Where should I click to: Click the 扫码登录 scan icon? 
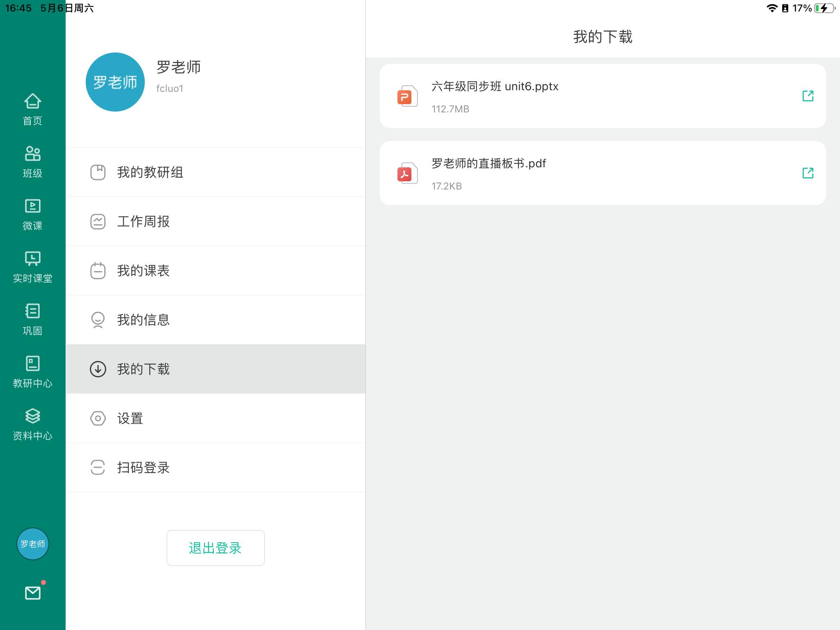click(98, 468)
